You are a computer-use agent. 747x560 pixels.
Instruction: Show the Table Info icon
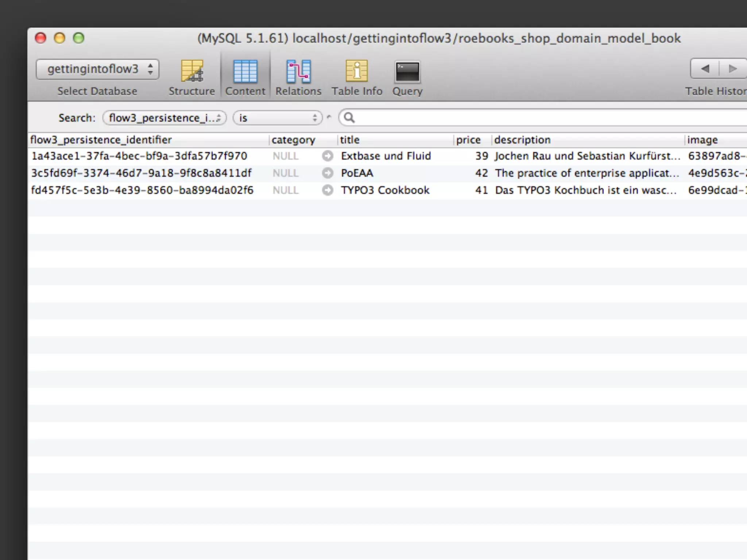point(357,71)
